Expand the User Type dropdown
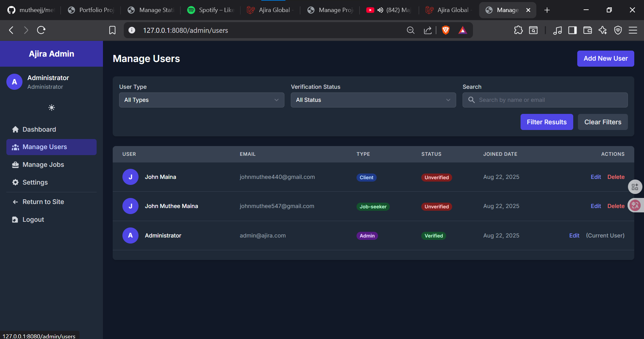 tap(202, 100)
